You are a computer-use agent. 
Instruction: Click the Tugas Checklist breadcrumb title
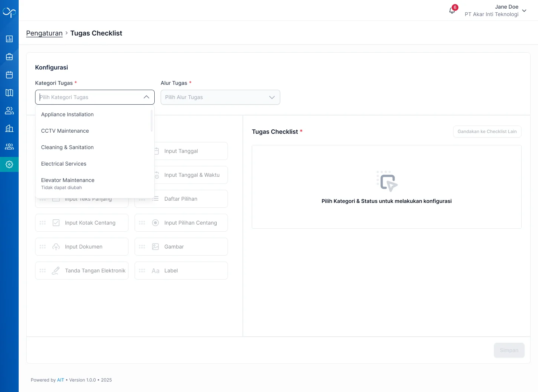(96, 33)
